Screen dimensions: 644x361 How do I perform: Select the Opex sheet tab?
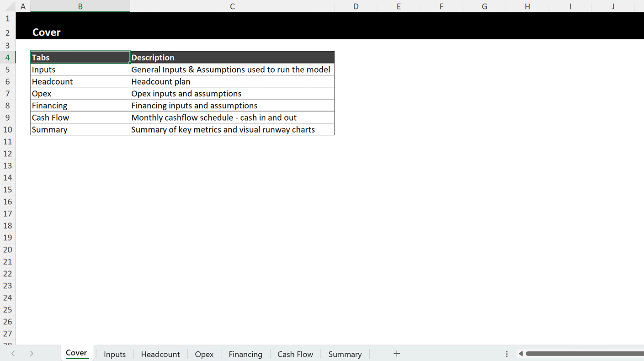[x=204, y=354]
